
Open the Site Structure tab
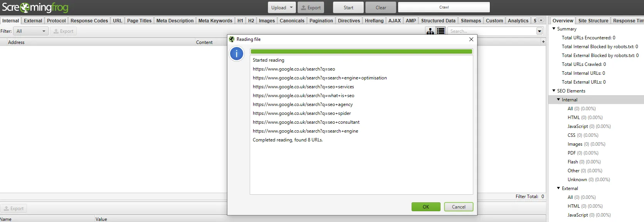click(x=593, y=21)
